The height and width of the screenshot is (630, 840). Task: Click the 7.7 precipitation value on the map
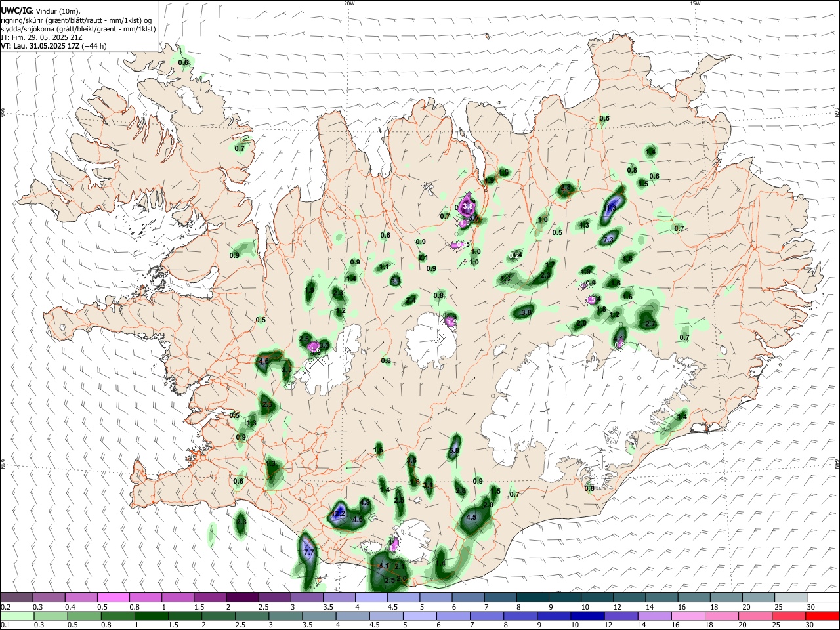tap(308, 554)
